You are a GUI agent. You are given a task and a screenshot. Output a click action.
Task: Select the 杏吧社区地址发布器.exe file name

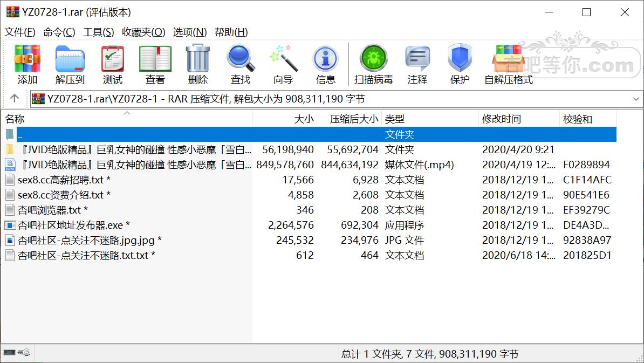coord(74,225)
